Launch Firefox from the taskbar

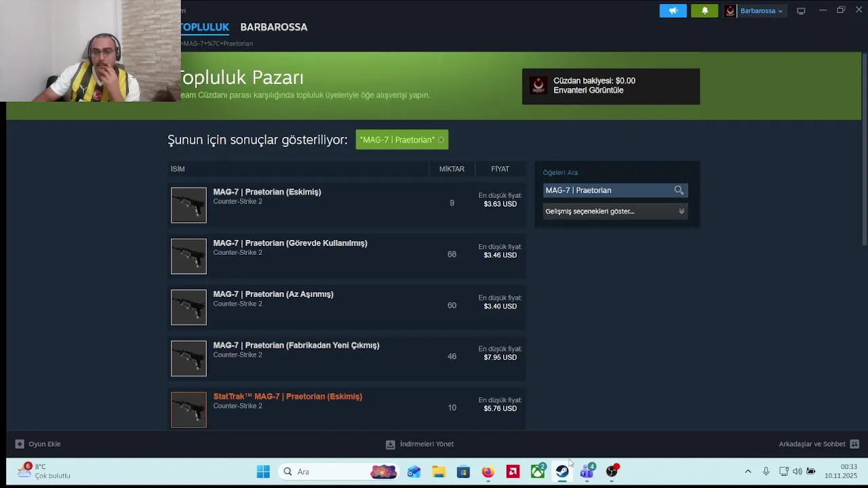488,472
